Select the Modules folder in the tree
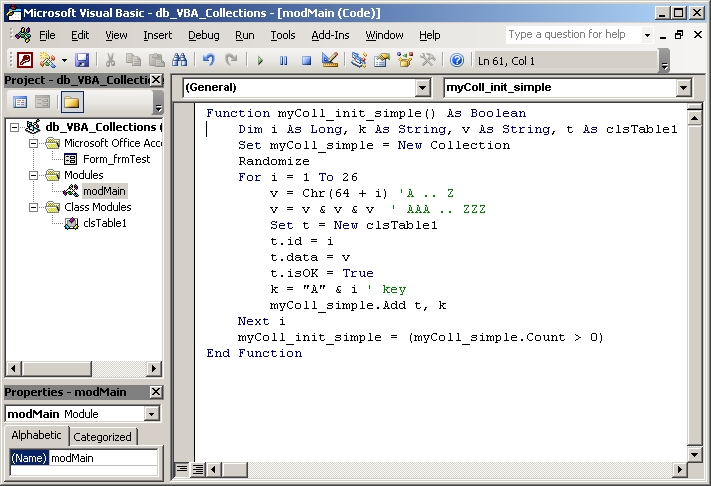 [83, 175]
